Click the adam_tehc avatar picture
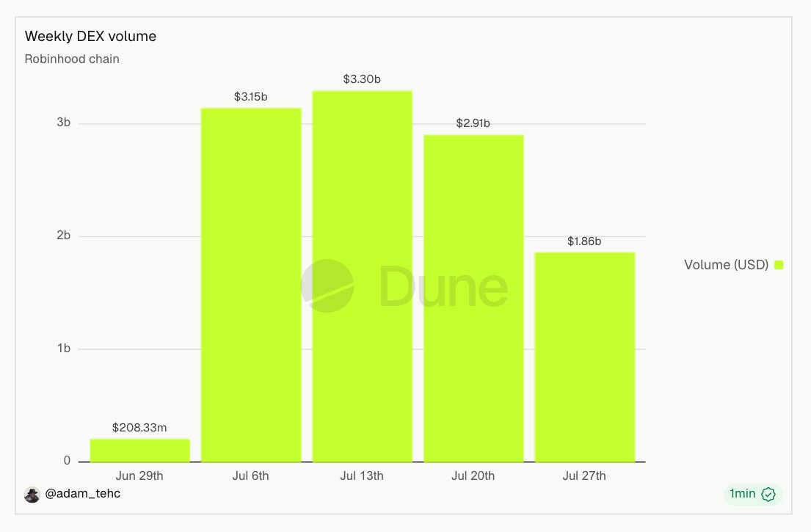The width and height of the screenshot is (811, 532). click(32, 495)
